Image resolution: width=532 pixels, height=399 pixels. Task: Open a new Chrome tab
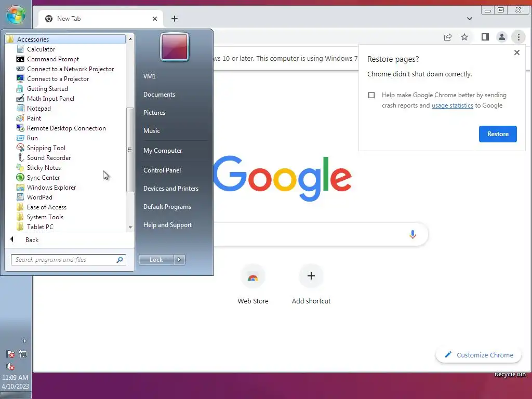click(x=175, y=19)
